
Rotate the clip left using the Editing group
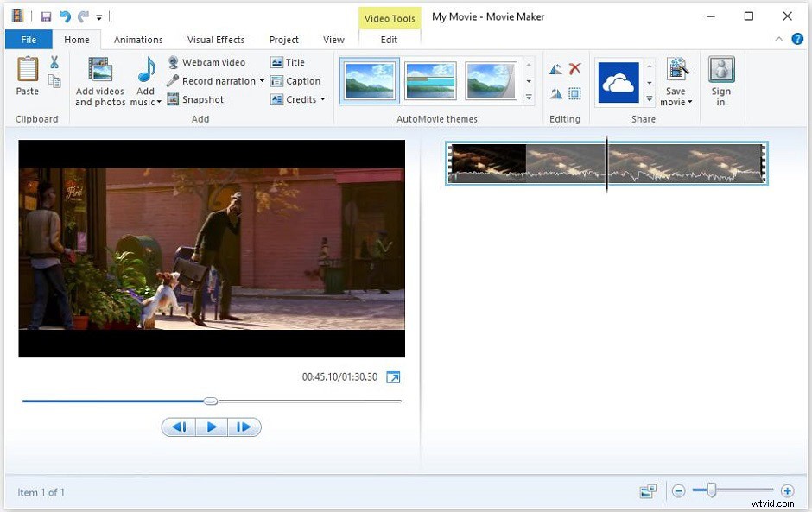coord(555,68)
